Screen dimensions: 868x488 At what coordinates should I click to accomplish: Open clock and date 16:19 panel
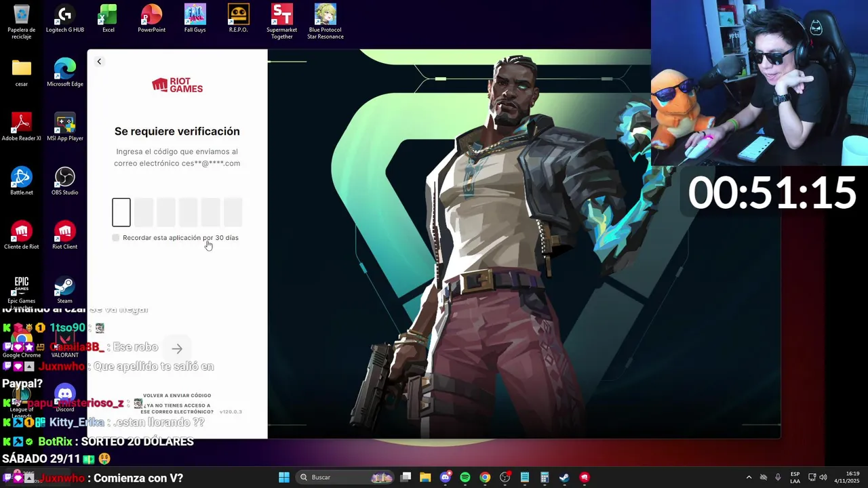point(847,477)
